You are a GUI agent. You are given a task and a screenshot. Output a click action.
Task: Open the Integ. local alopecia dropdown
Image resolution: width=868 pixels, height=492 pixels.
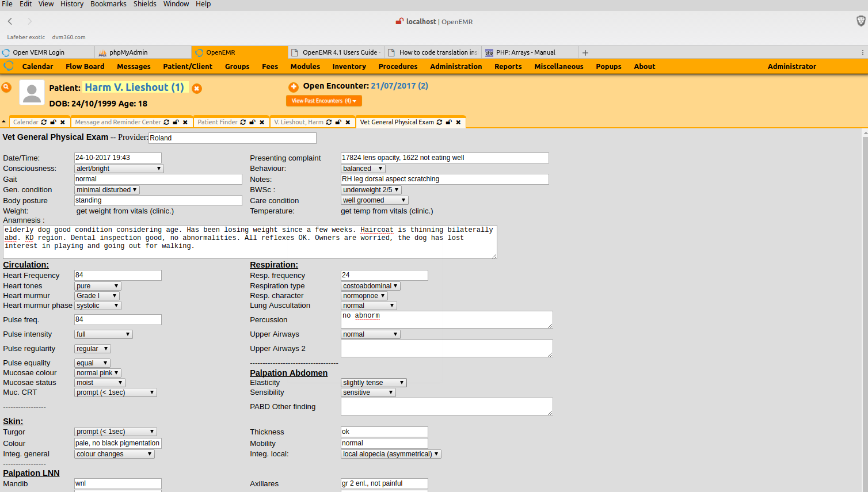[x=391, y=454]
